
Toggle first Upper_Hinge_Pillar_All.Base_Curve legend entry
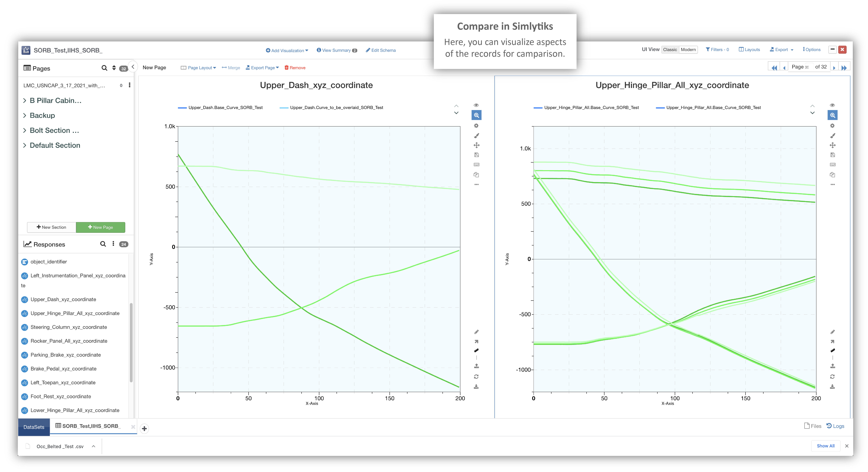point(586,108)
